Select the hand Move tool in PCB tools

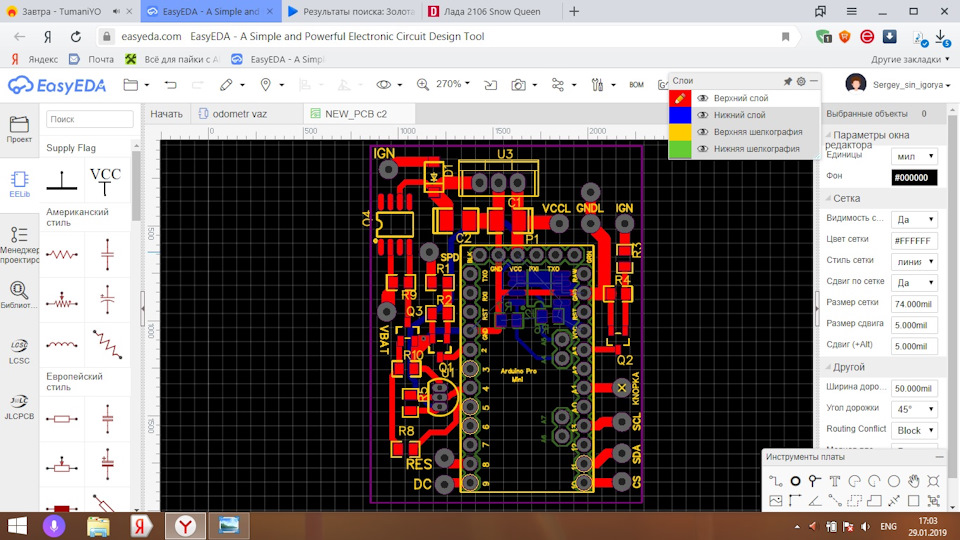click(913, 481)
